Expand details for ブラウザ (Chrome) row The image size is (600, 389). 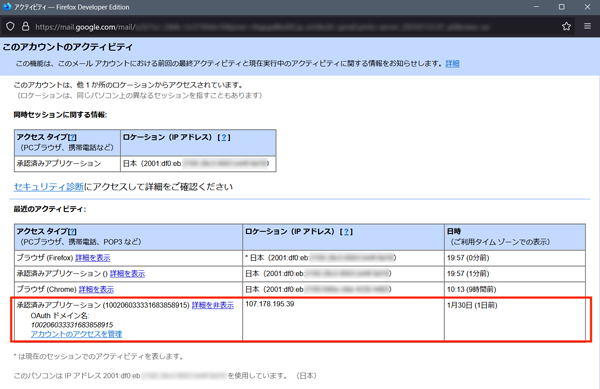96,289
